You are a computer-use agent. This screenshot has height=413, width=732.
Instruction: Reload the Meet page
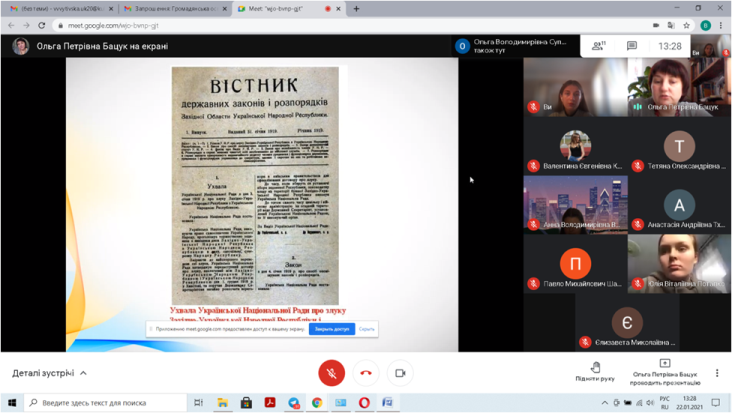click(x=42, y=25)
